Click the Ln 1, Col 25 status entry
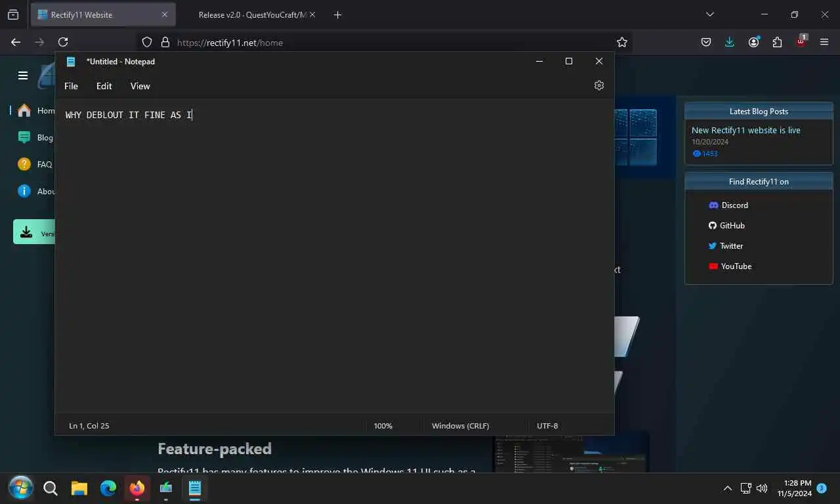 89,426
